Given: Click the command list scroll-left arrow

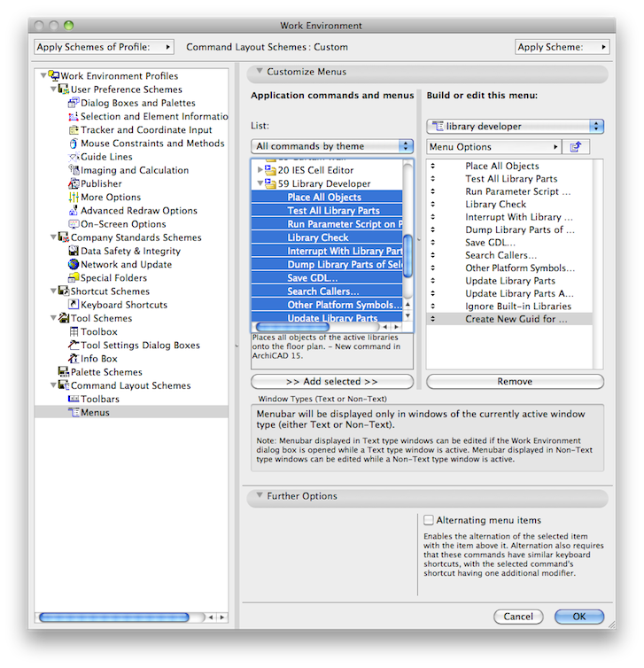Looking at the screenshot, I should pyautogui.click(x=385, y=327).
